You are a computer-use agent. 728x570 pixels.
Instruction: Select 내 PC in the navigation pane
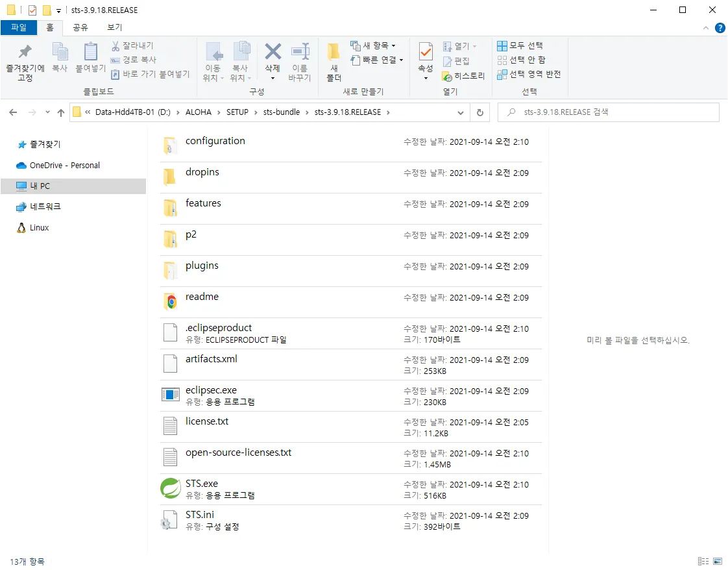coord(73,186)
